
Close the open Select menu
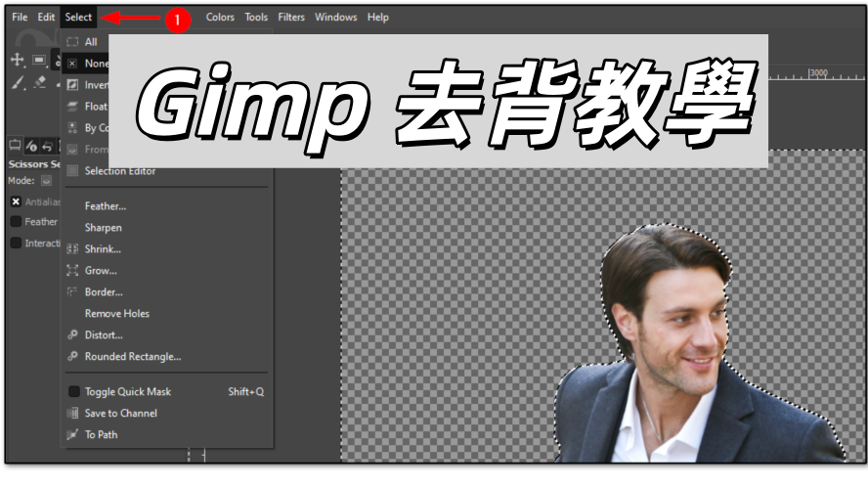pos(78,18)
